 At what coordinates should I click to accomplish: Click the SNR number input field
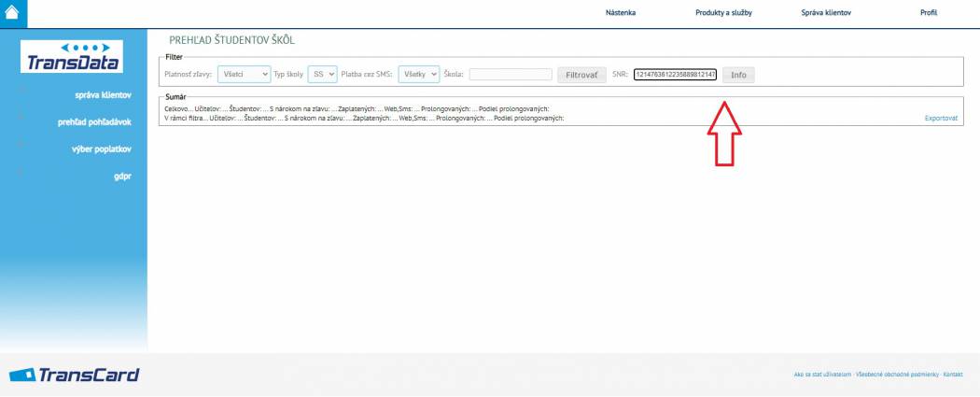[675, 74]
